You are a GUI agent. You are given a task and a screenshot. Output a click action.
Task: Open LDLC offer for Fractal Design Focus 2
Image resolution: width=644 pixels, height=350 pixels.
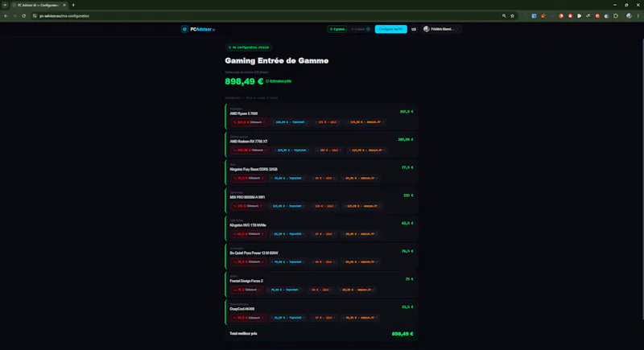pos(320,290)
